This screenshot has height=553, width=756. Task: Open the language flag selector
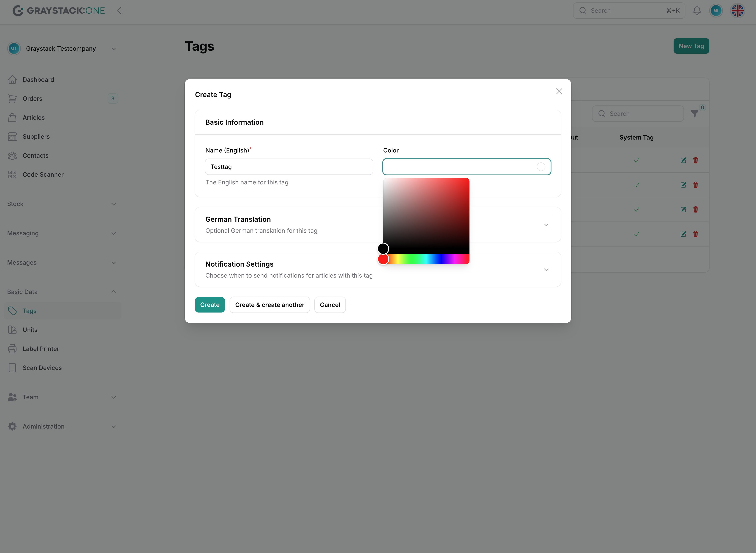[737, 11]
